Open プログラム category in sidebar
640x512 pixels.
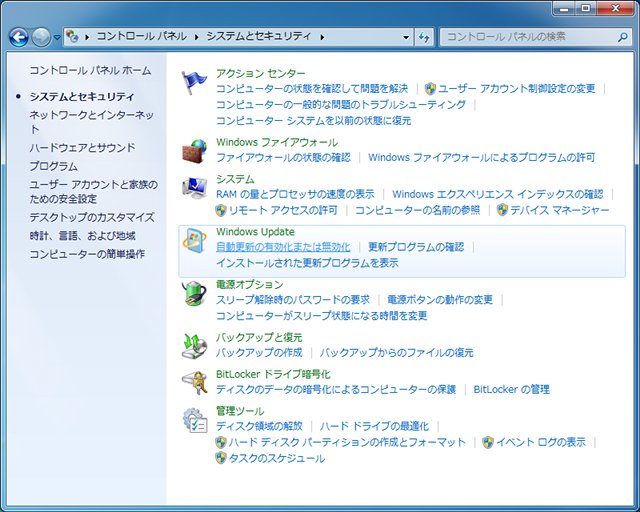53,167
